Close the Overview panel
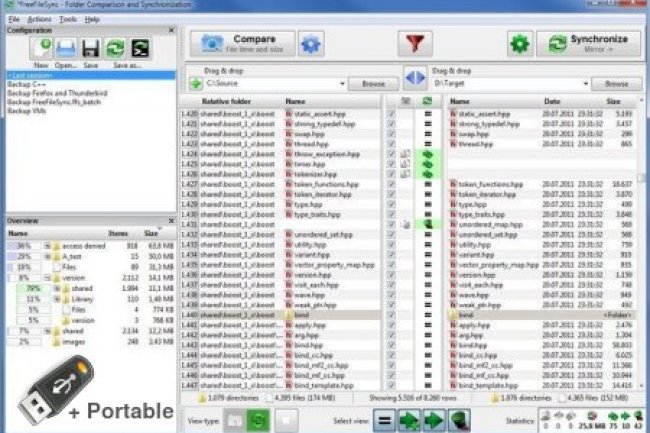 [x=171, y=221]
